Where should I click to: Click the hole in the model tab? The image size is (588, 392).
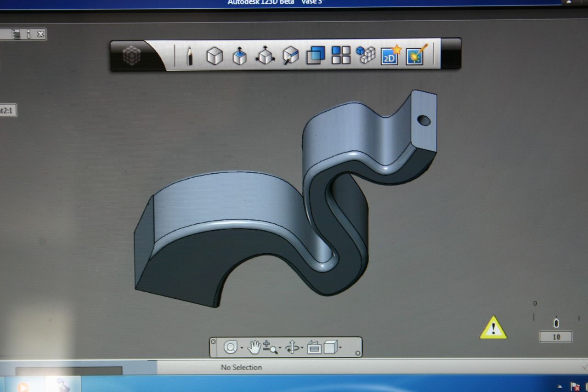pos(424,120)
